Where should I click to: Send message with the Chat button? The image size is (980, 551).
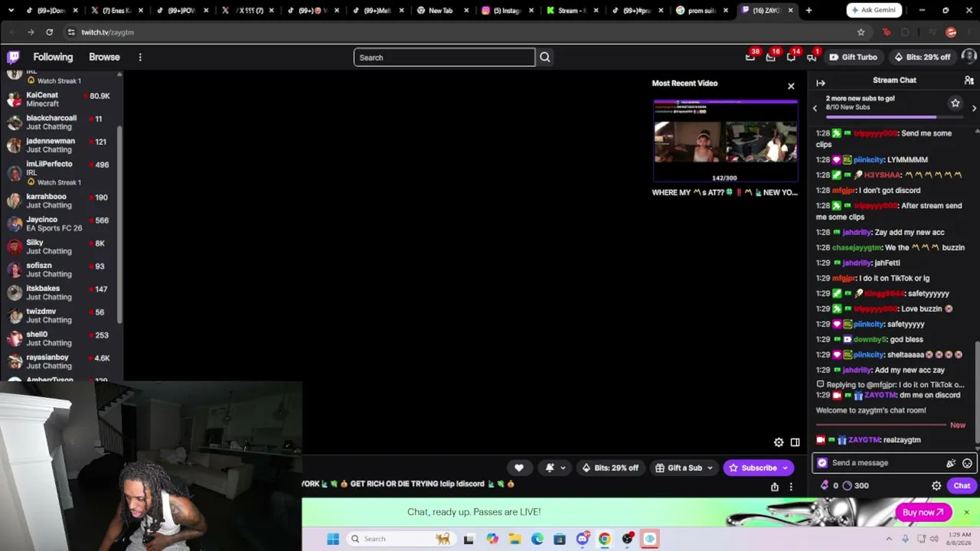click(x=962, y=485)
